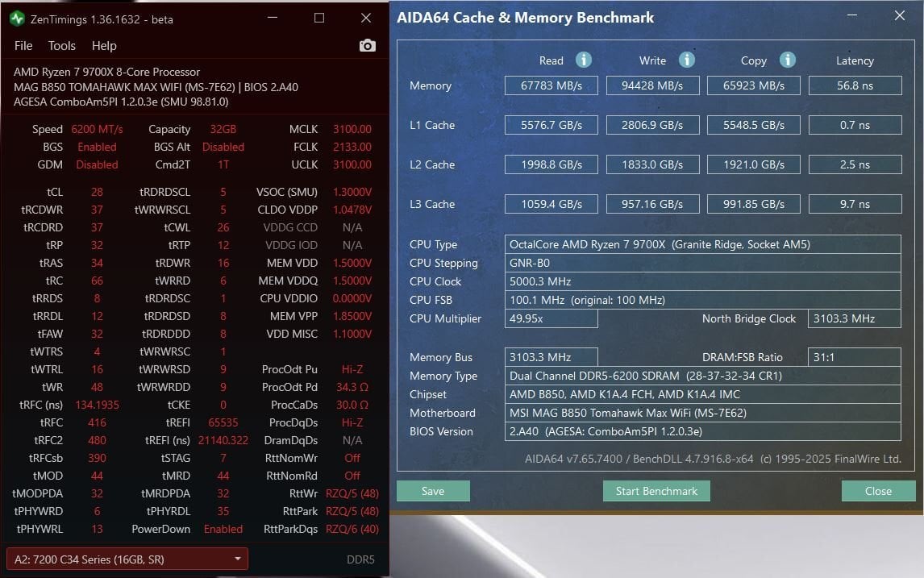Screen dimensions: 924x578
Task: Click the L3 Cache Read 1059.4 GB/s field
Action: pyautogui.click(x=551, y=204)
